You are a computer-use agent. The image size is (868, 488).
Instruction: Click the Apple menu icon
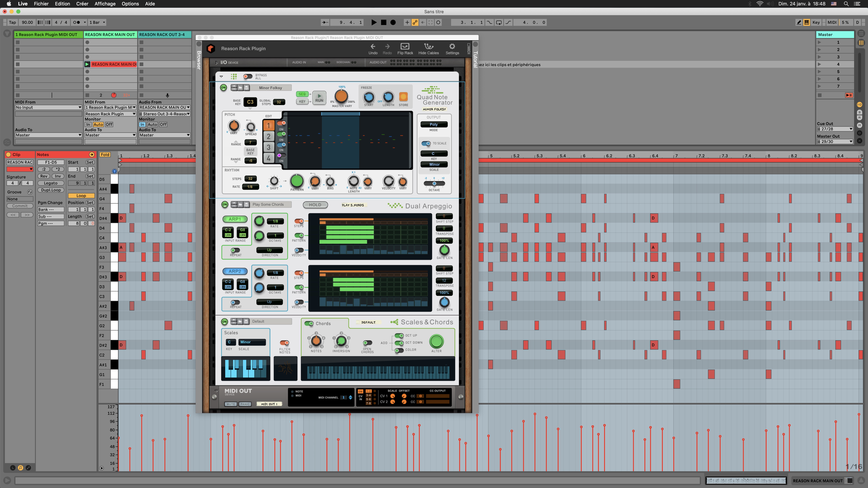9,4
